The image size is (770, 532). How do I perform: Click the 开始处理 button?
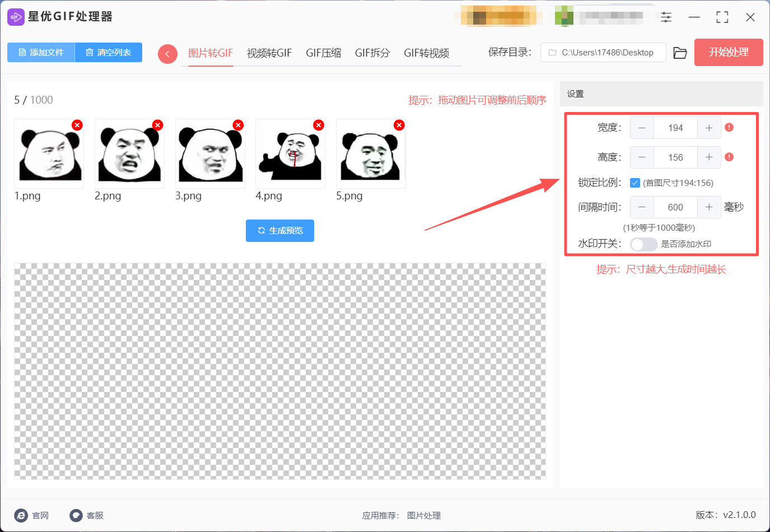pos(729,52)
